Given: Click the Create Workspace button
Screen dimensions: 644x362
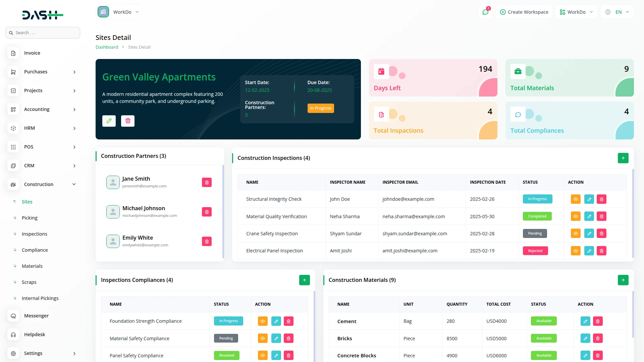Looking at the screenshot, I should [x=524, y=12].
